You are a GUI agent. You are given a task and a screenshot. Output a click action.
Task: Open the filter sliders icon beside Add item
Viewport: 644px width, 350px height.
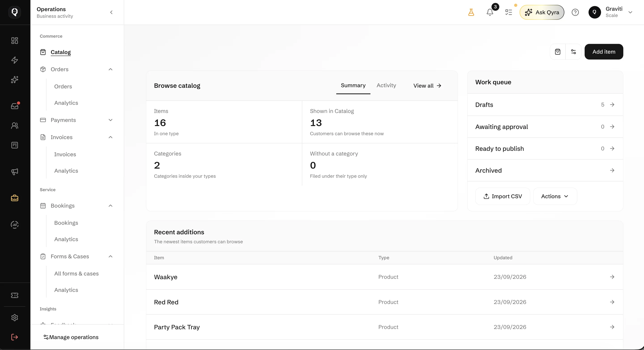coord(574,52)
